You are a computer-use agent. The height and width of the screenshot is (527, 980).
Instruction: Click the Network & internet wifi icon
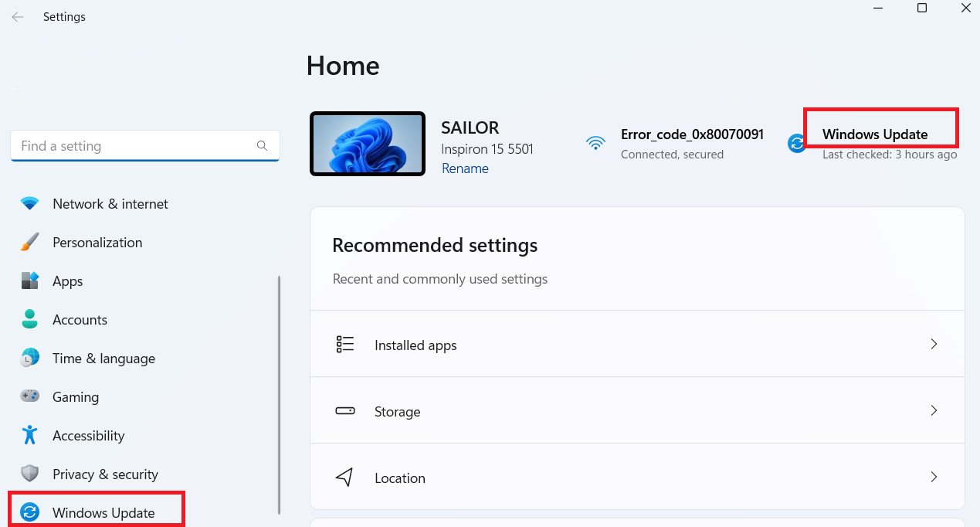(x=30, y=204)
